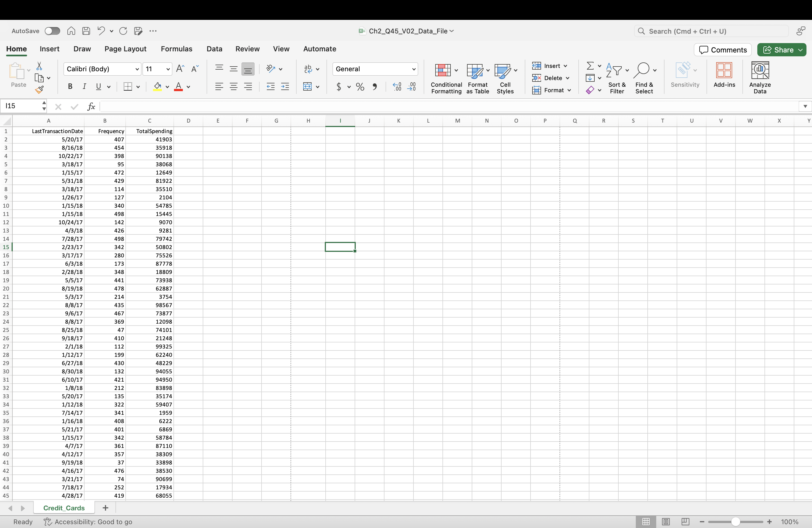
Task: Click the Comments button
Action: point(723,50)
